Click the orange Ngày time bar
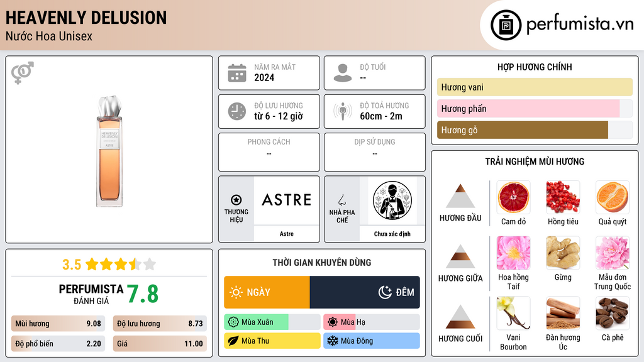The width and height of the screenshot is (644, 362). [267, 292]
